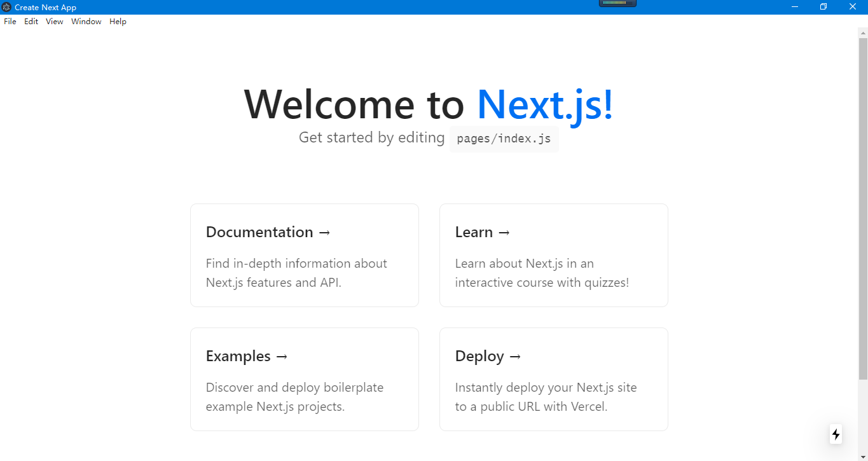Open the File menu
This screenshot has width=868, height=461.
[10, 21]
